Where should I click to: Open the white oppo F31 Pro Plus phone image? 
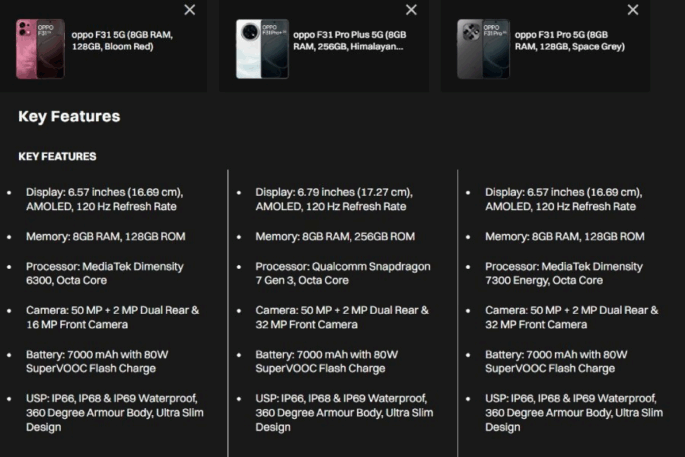(261, 48)
